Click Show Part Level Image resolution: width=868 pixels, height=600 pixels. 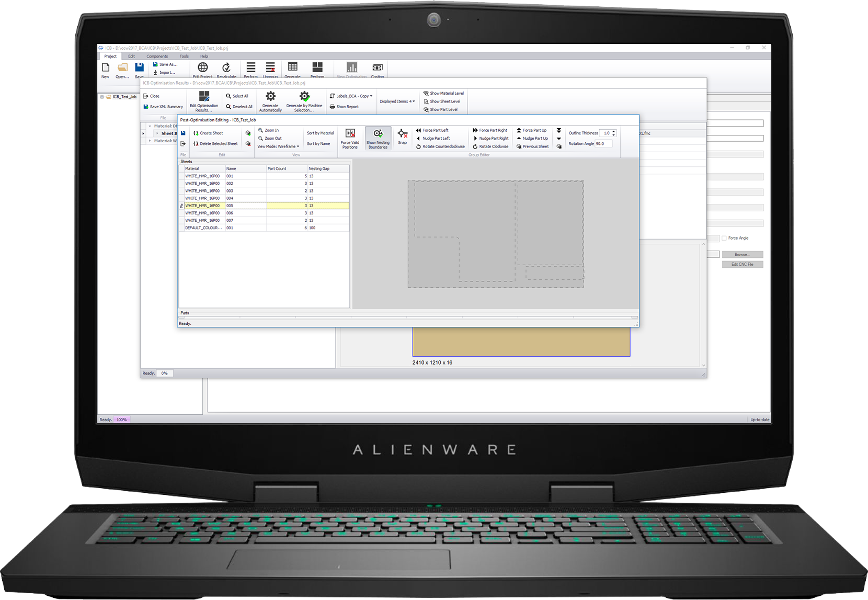[x=440, y=109]
